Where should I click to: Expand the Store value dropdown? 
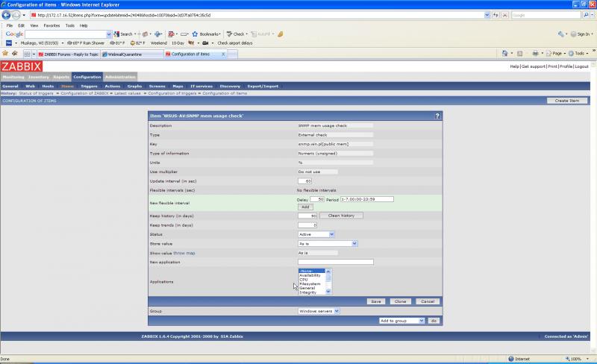tap(328, 243)
